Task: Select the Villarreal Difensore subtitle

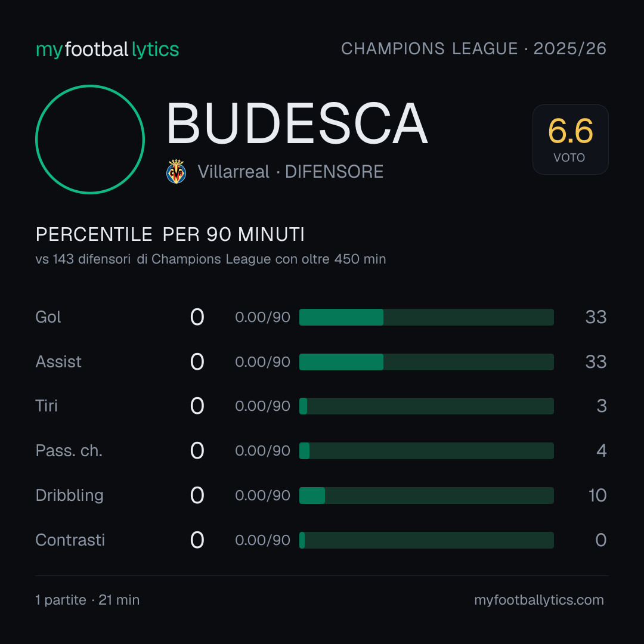Action: (290, 172)
